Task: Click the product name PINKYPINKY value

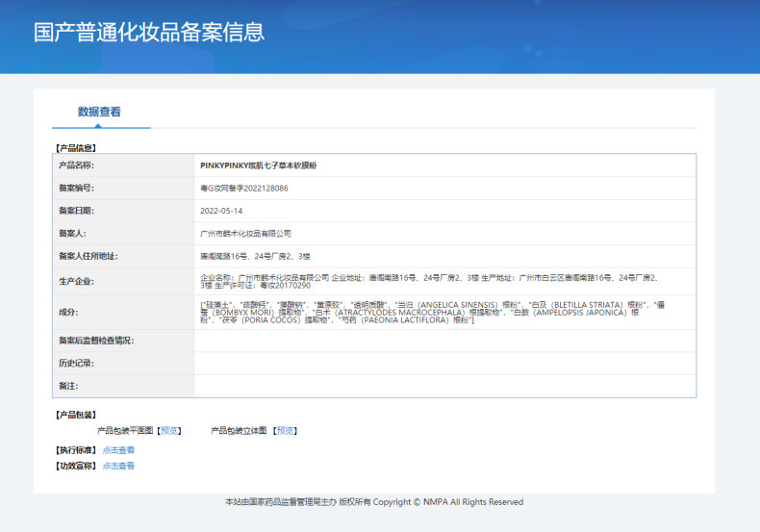Action: [258, 165]
